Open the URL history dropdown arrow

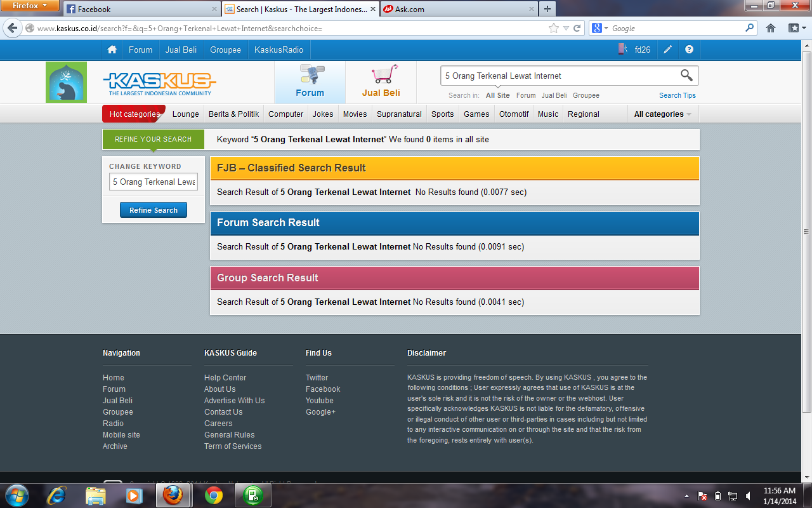[x=566, y=29]
